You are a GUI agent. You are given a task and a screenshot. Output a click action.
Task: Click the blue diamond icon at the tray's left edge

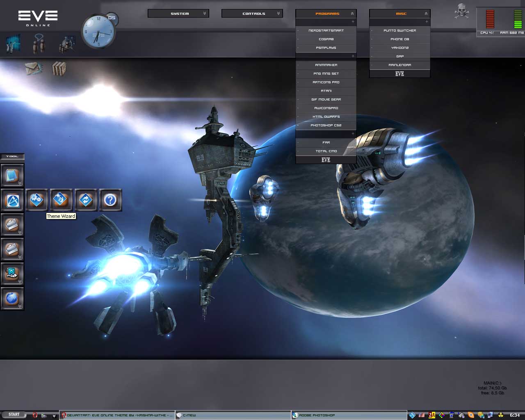(412, 415)
